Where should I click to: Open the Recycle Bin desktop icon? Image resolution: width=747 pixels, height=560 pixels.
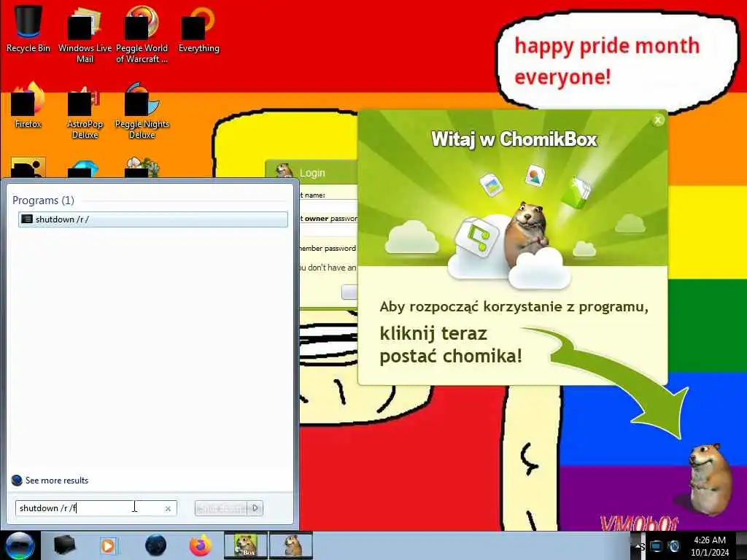tap(28, 28)
